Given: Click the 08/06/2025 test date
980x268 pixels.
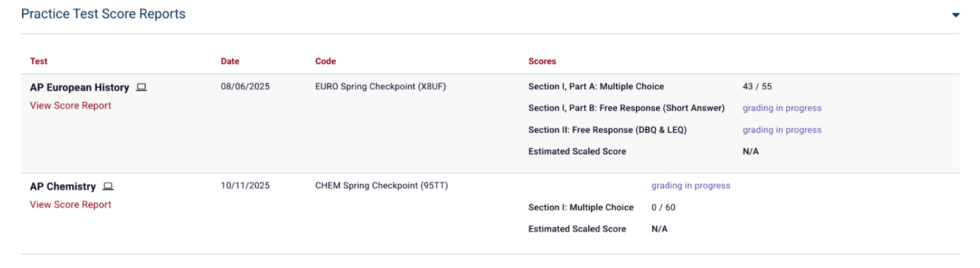Looking at the screenshot, I should click(x=245, y=87).
